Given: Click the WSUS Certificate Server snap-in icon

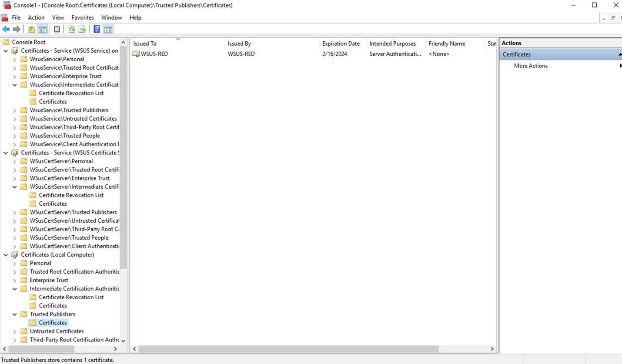Looking at the screenshot, I should (15, 153).
